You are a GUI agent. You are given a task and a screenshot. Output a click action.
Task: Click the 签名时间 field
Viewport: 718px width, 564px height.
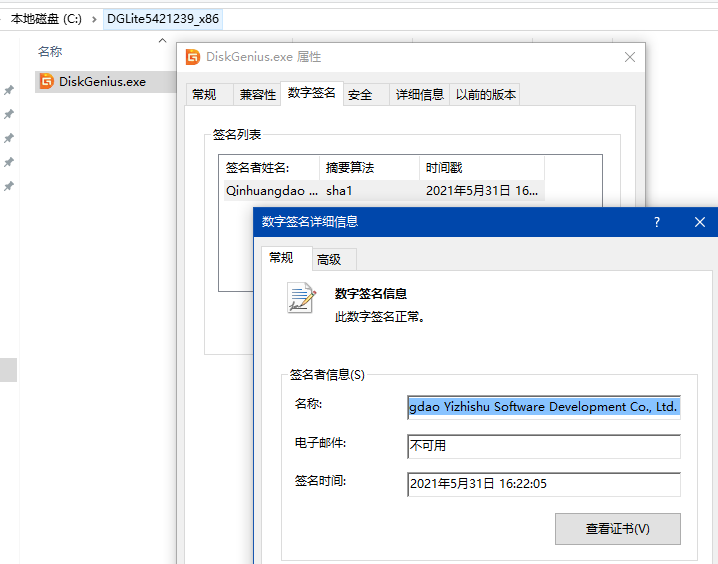544,484
